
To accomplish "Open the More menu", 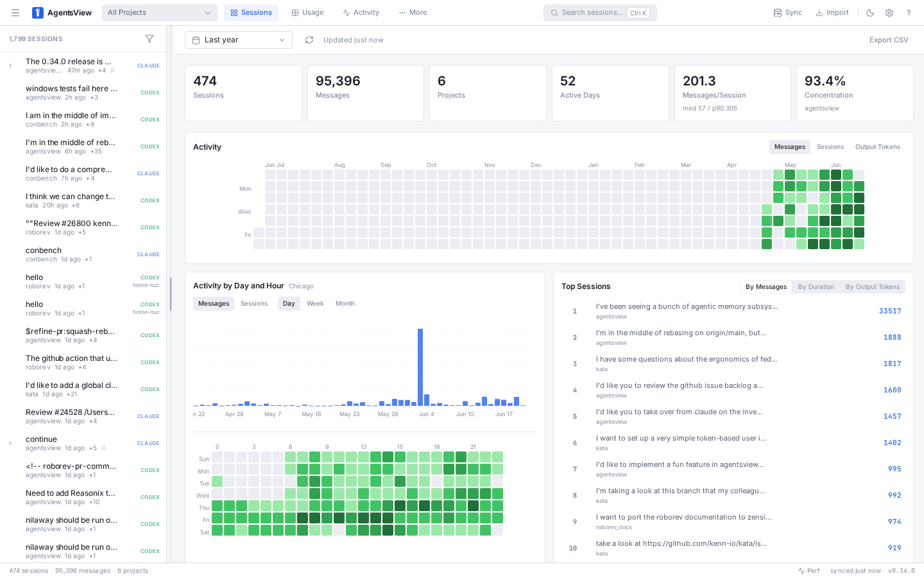I will pos(413,13).
